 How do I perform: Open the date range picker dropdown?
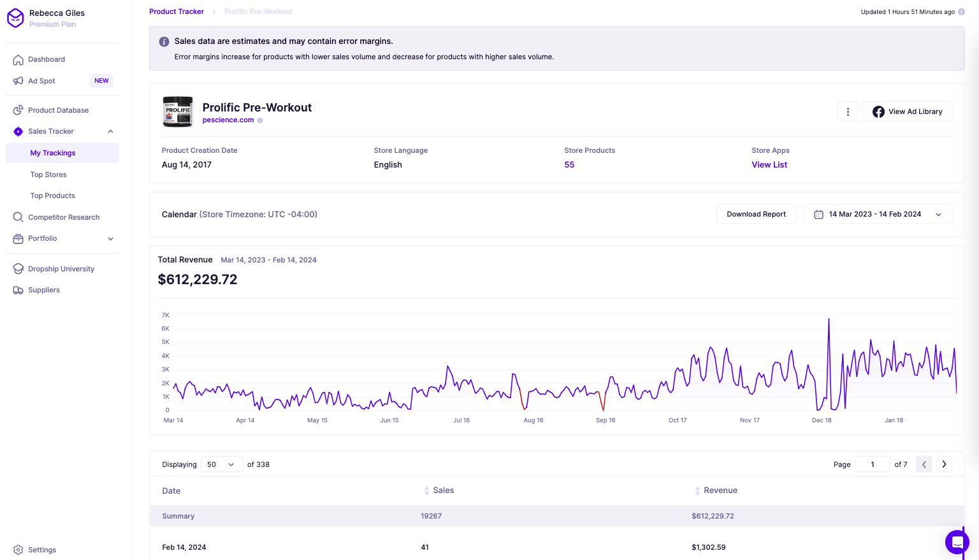(878, 214)
